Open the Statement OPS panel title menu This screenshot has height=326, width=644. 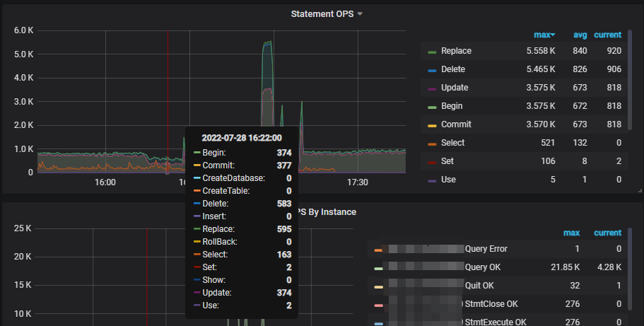pos(326,13)
